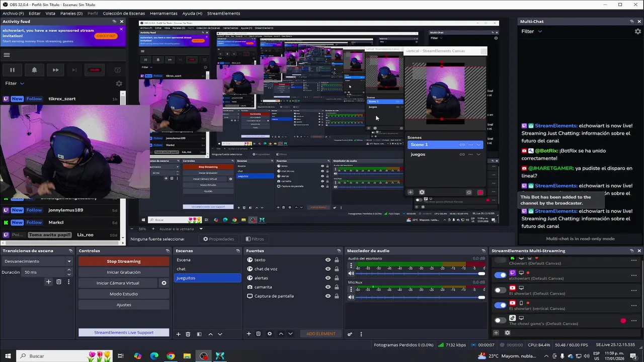Open the Vista menu
This screenshot has width=644, height=362.
pyautogui.click(x=50, y=13)
